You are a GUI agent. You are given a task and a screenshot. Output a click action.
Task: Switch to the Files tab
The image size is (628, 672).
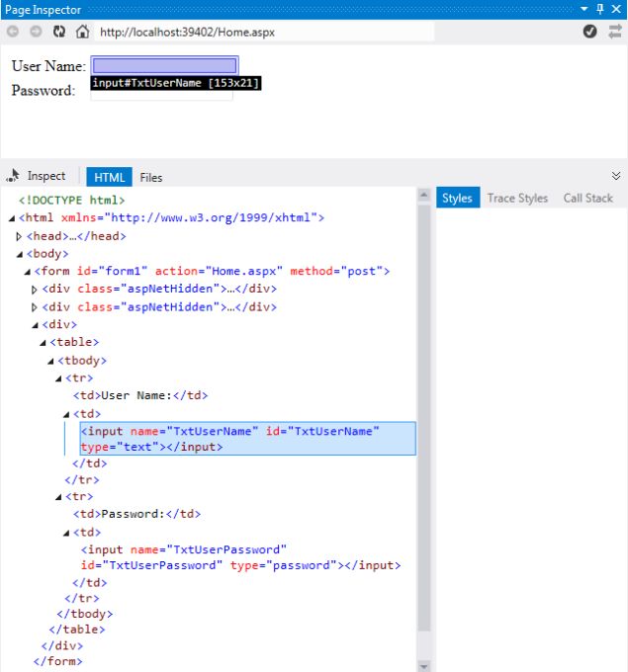click(x=151, y=178)
